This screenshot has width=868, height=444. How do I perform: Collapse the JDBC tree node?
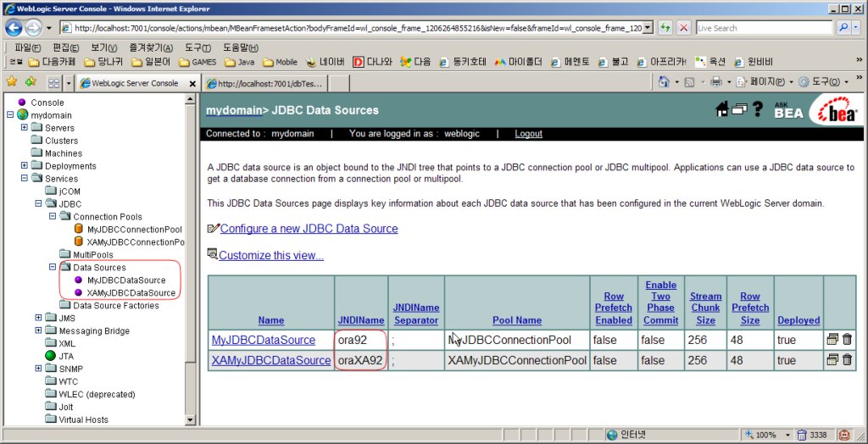pos(38,203)
